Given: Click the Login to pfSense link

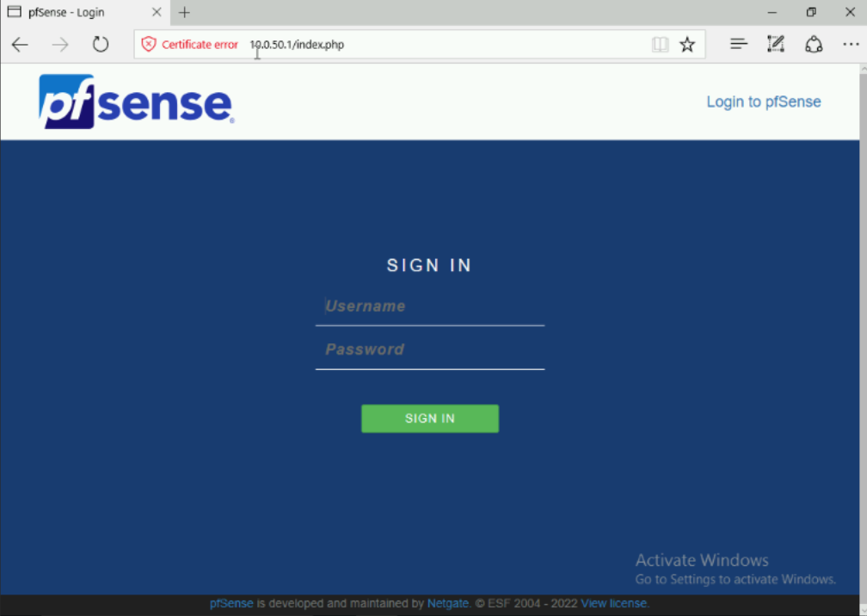Looking at the screenshot, I should click(x=763, y=102).
